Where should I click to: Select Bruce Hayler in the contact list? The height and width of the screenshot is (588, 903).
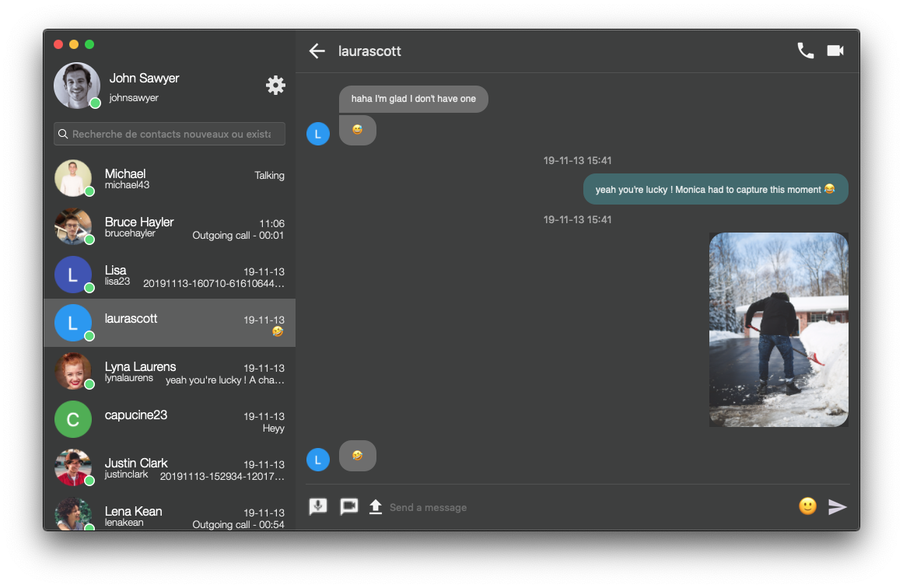click(170, 227)
